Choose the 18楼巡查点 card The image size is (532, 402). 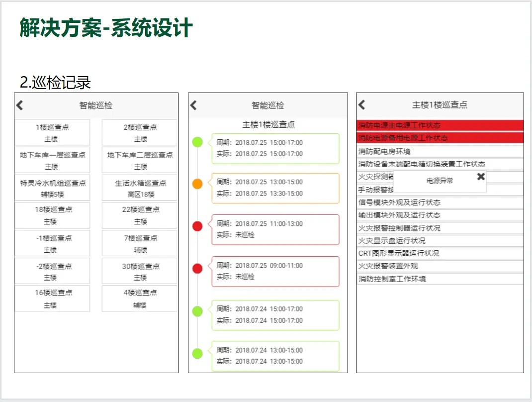tap(52, 215)
